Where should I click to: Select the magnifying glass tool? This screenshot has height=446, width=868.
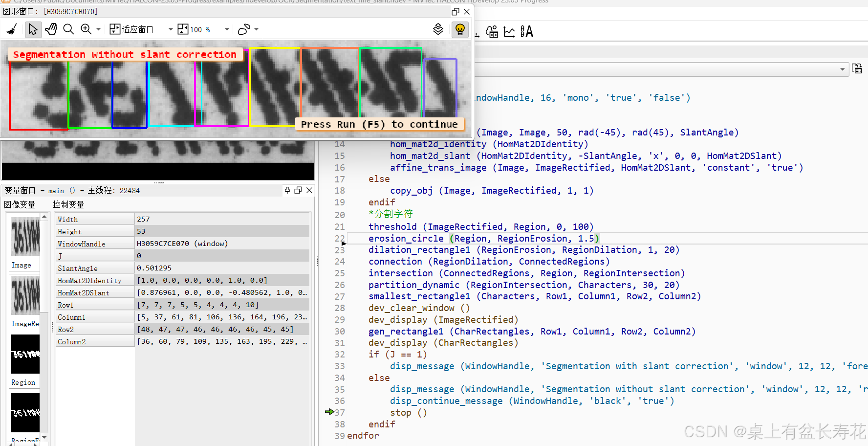click(68, 30)
